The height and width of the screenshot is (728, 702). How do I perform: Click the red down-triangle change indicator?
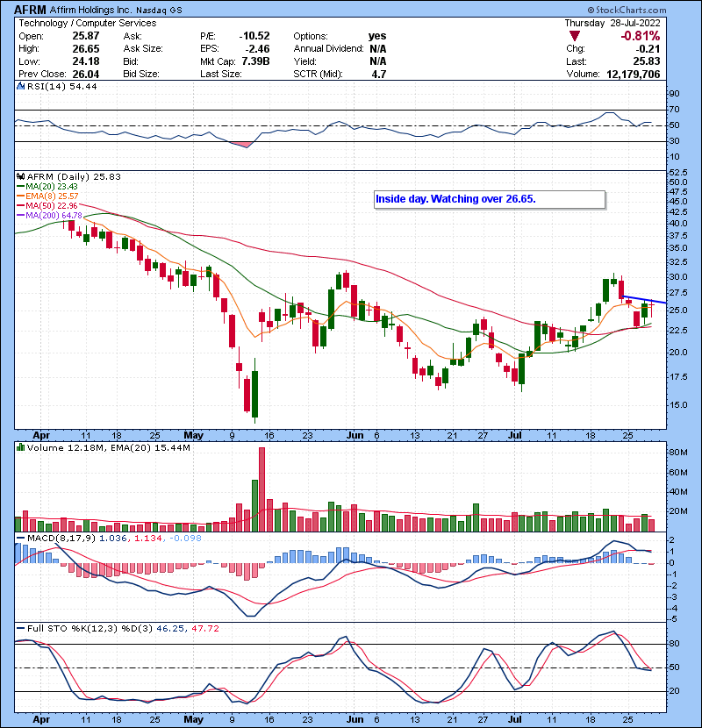tap(575, 36)
